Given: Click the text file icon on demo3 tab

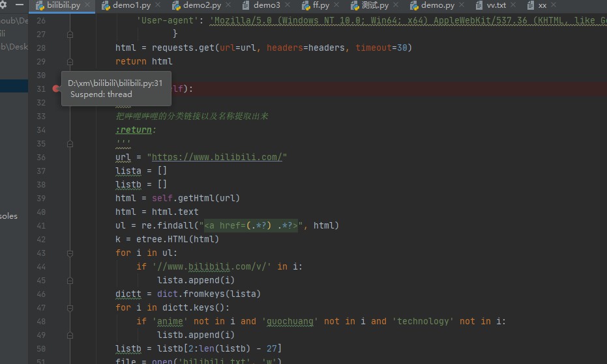Looking at the screenshot, I should click(246, 5).
